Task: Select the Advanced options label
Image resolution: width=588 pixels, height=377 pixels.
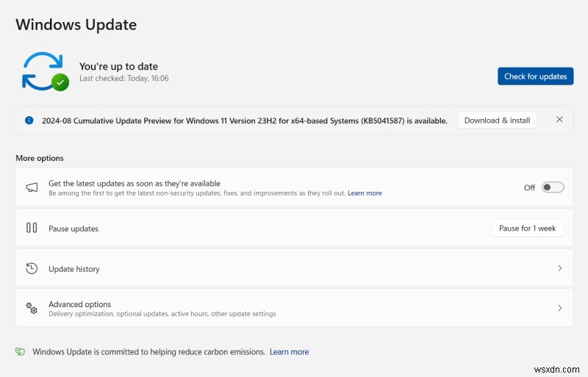Action: (79, 304)
